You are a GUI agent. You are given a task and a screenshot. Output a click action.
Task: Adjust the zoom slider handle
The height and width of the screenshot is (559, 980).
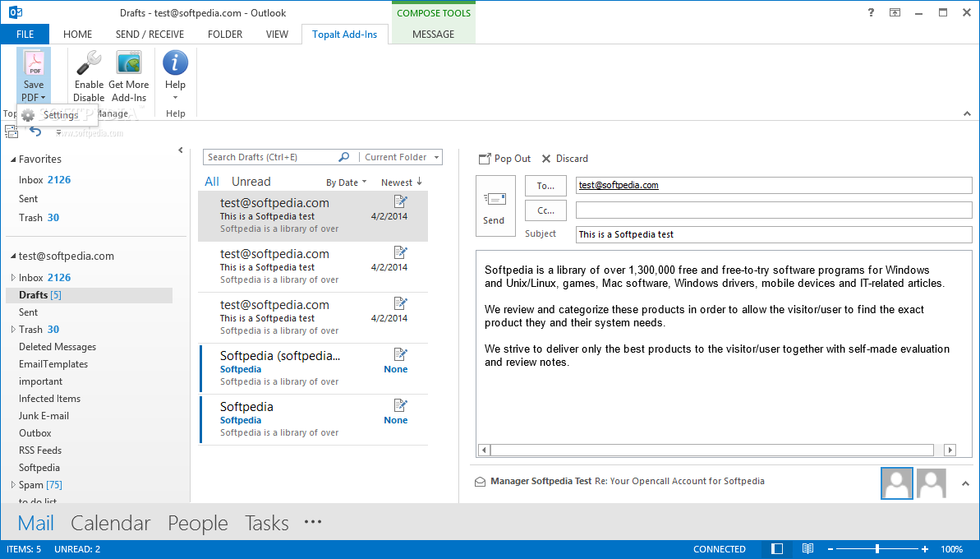(876, 549)
